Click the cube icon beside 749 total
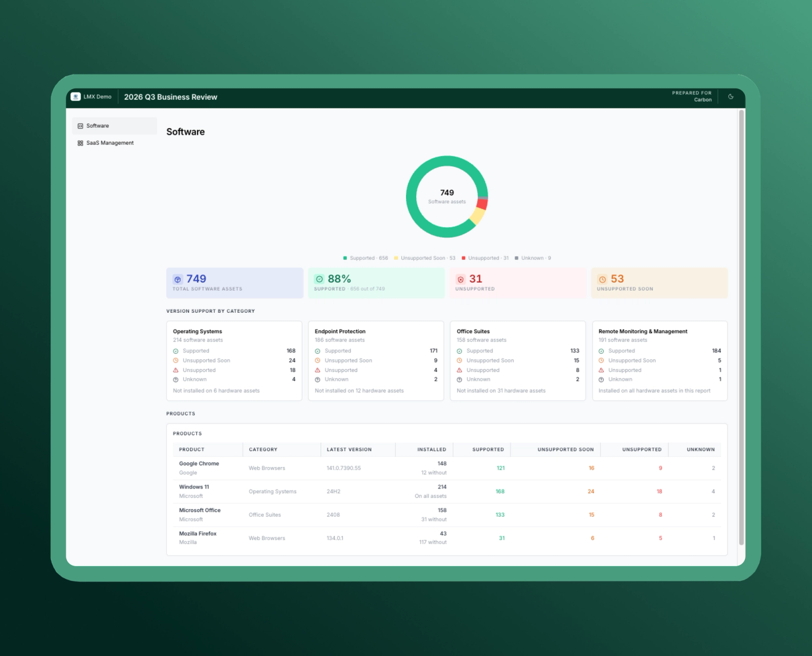The width and height of the screenshot is (812, 656). click(178, 279)
